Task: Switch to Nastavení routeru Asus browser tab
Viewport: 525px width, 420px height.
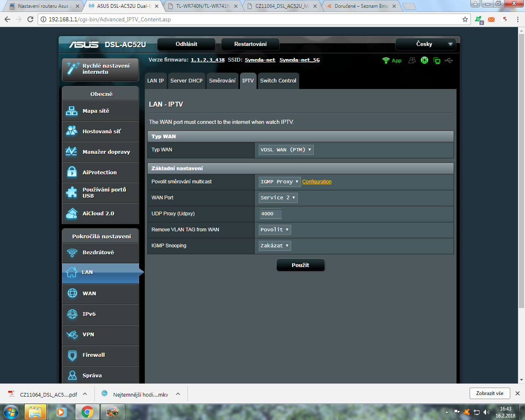Action: [44, 6]
